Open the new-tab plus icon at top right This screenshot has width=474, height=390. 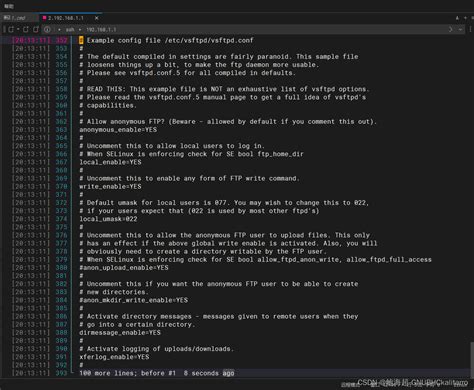[465, 18]
